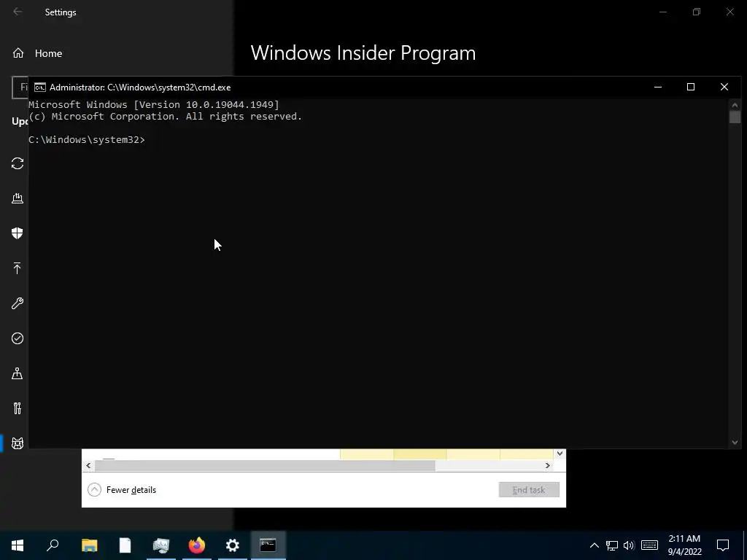Show hidden tray icons chevron

(x=594, y=545)
